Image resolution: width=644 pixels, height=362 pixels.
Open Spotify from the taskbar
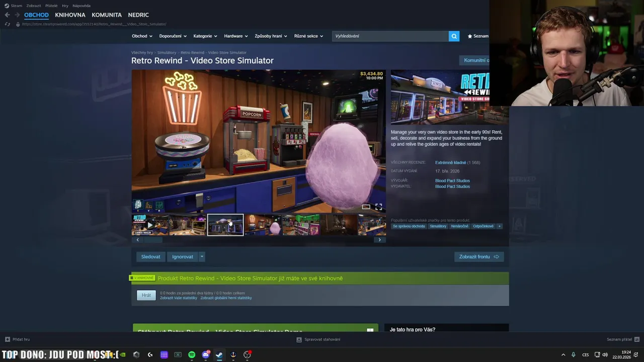(192, 354)
